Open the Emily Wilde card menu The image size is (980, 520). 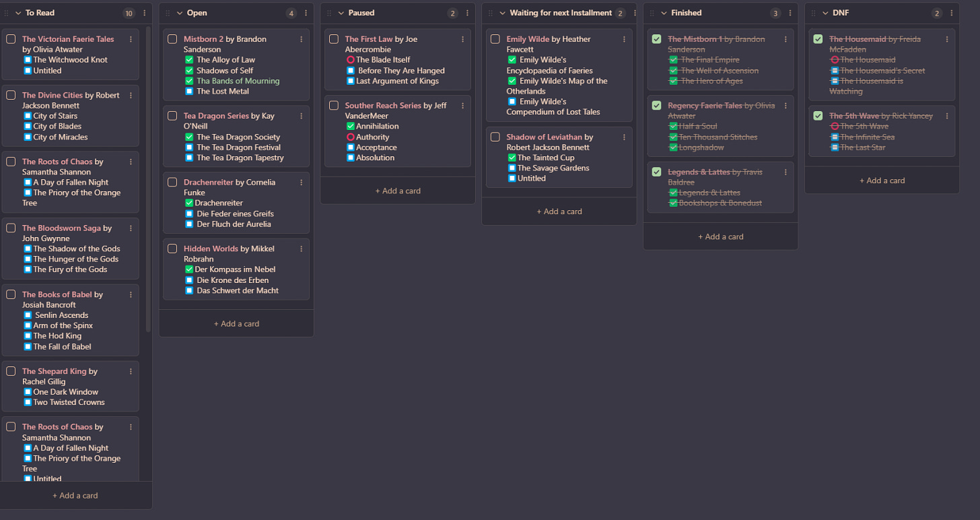coord(625,39)
